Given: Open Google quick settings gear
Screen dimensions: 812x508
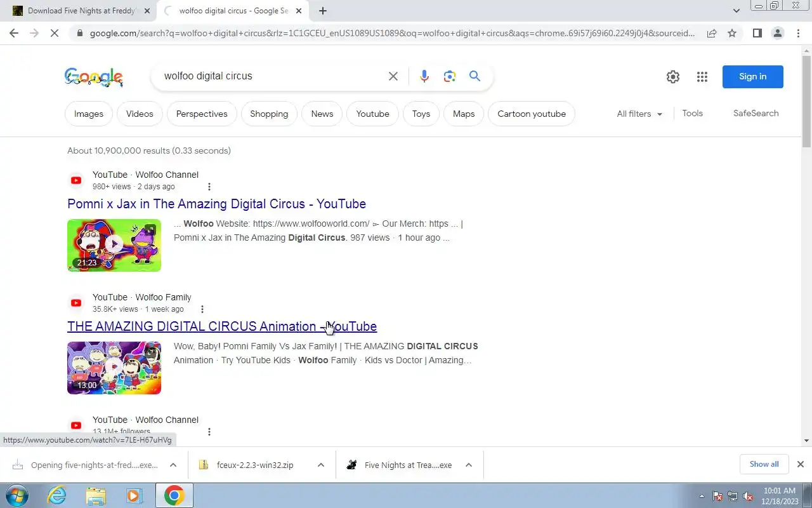Looking at the screenshot, I should pos(673,77).
